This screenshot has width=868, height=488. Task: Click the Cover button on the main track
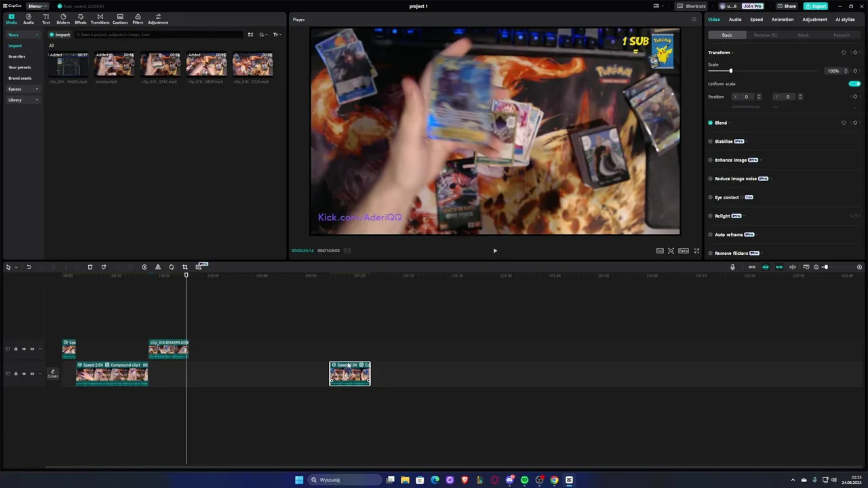click(53, 373)
